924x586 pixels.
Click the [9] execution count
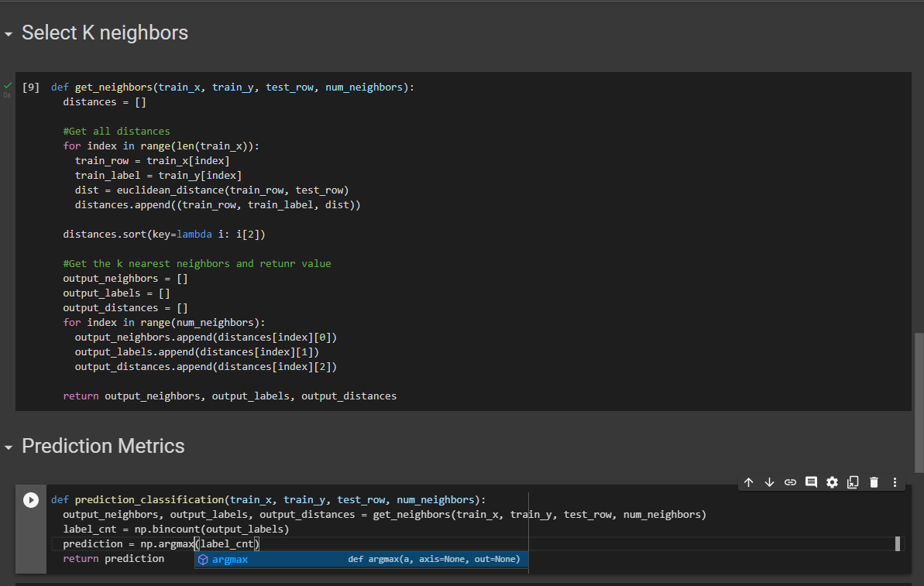[31, 87]
